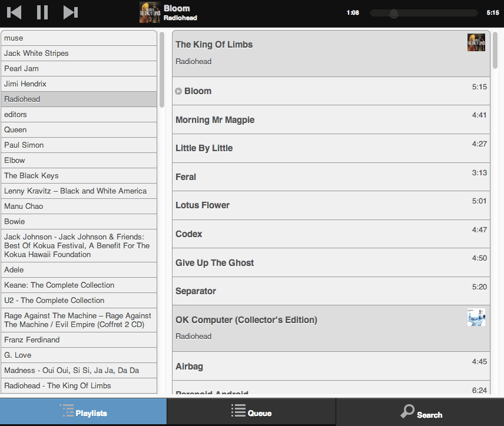
Task: Select the muse playlist
Action: click(x=79, y=38)
